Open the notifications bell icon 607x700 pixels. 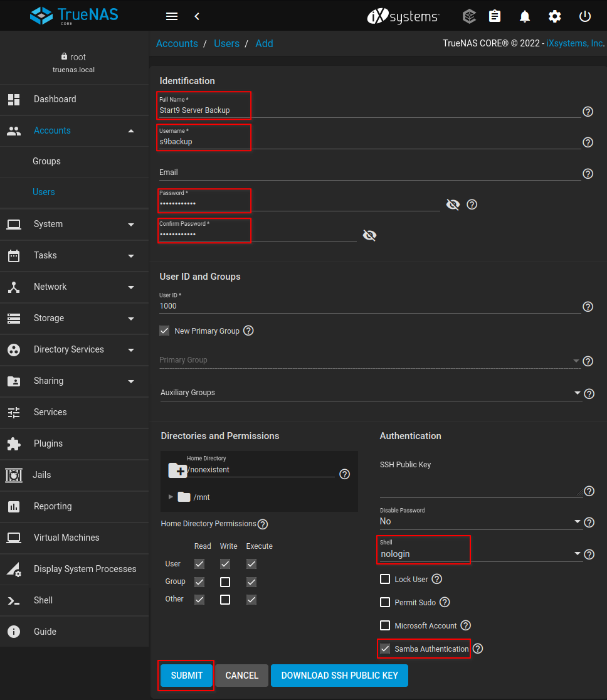pos(525,16)
